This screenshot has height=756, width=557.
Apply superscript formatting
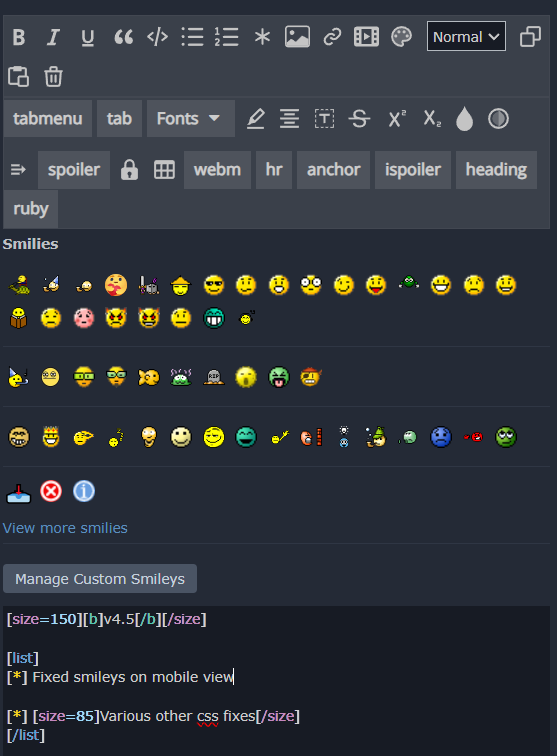tap(397, 119)
